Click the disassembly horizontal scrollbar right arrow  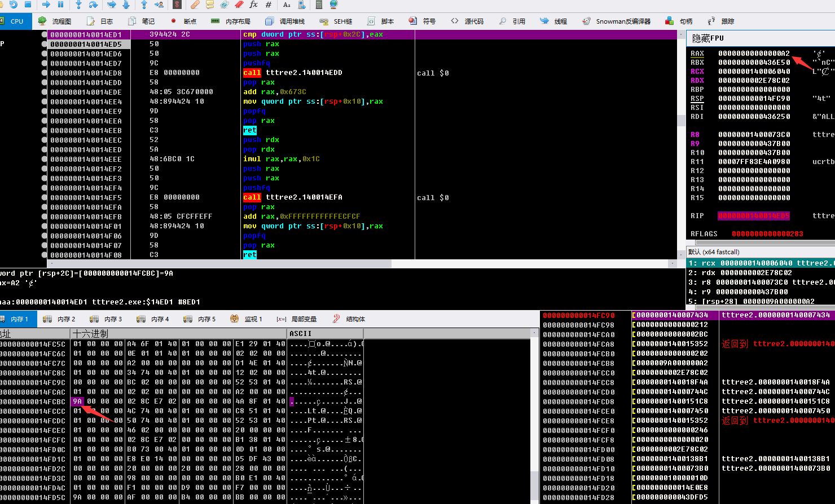(x=672, y=263)
